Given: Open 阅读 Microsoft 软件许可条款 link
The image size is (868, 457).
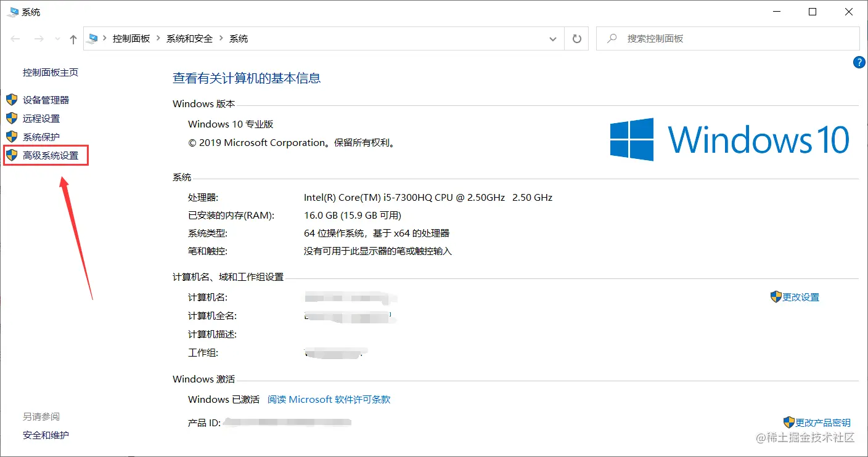Looking at the screenshot, I should click(329, 399).
